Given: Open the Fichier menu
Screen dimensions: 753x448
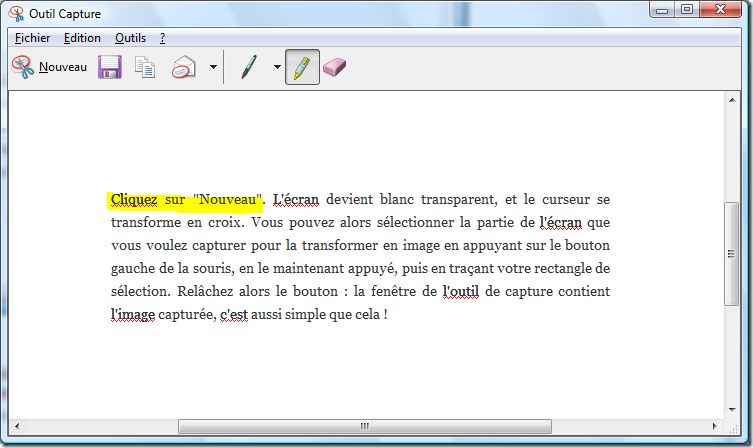Looking at the screenshot, I should [x=32, y=38].
